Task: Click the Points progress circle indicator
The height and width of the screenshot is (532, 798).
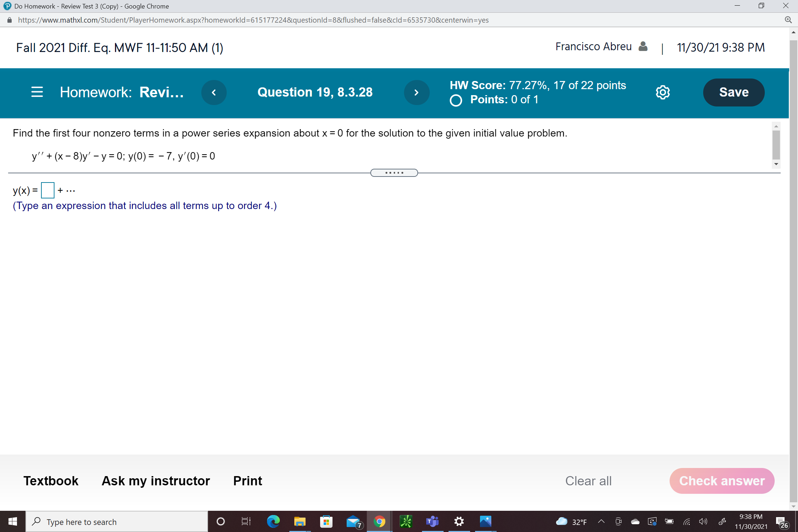Action: point(456,100)
